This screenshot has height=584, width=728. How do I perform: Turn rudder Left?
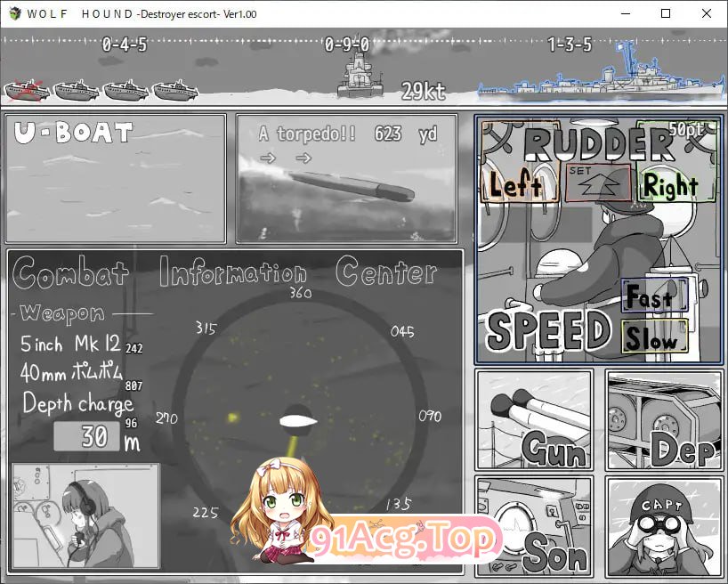pos(517,184)
